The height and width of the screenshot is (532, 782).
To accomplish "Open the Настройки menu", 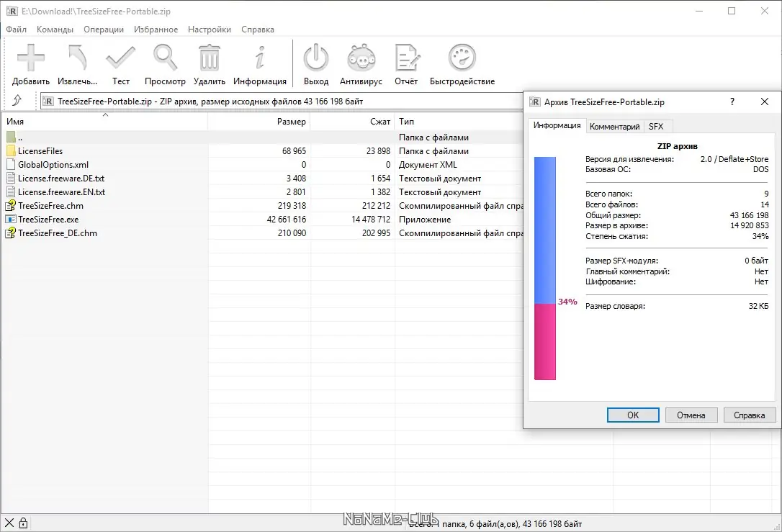I will (210, 30).
